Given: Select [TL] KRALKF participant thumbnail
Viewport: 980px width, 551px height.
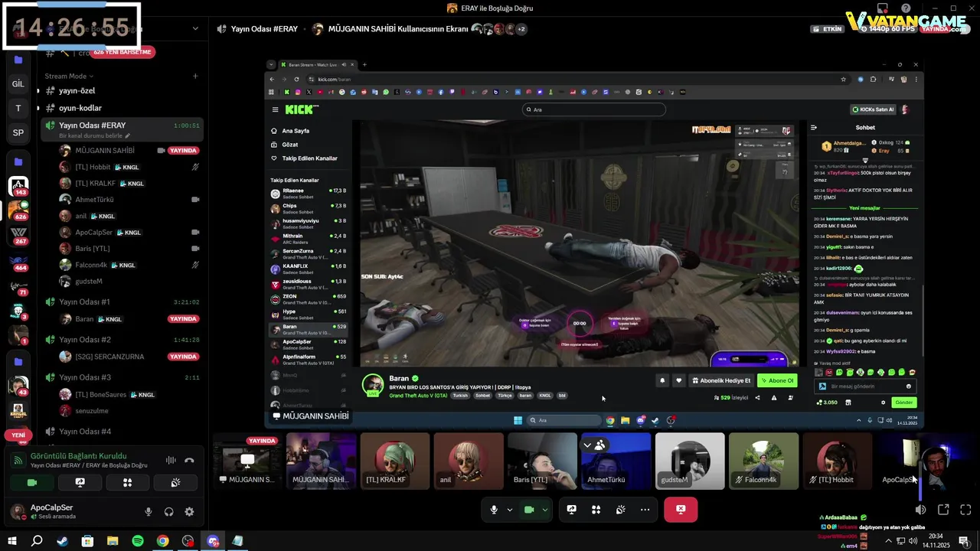Looking at the screenshot, I should click(395, 461).
